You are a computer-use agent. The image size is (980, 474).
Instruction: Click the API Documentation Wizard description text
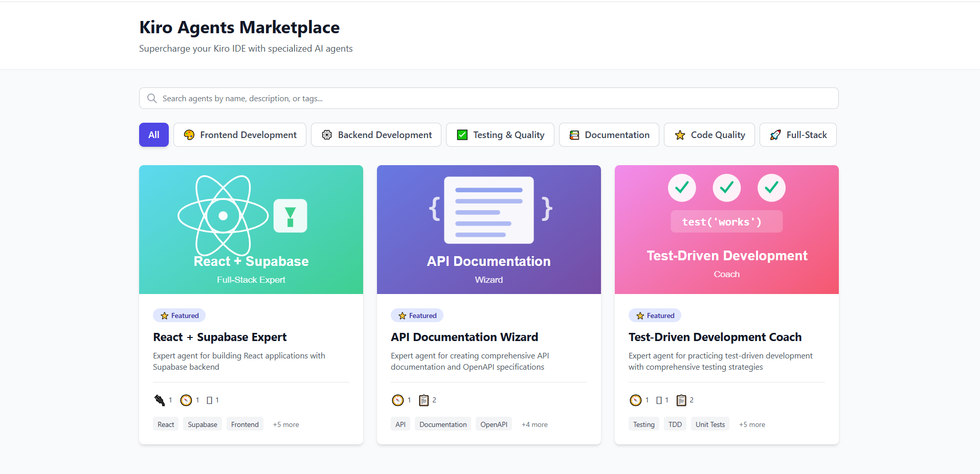pos(470,361)
